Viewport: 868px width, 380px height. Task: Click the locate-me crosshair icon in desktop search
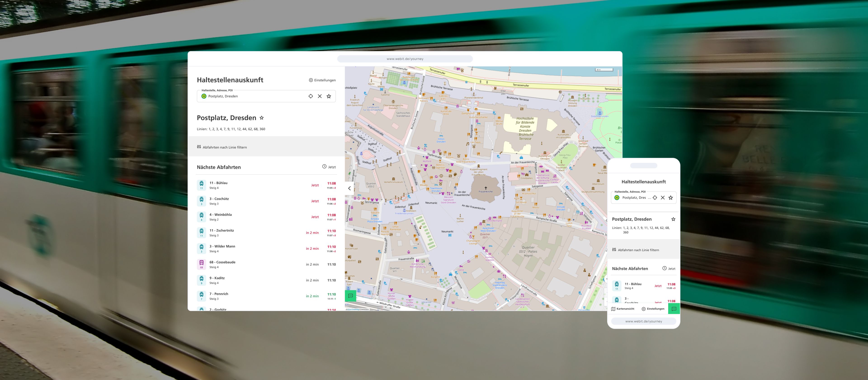(x=310, y=96)
